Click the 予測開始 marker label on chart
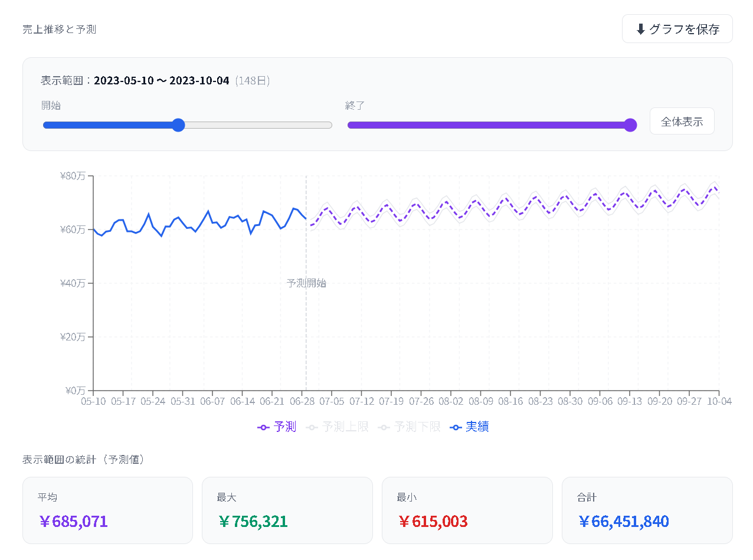The image size is (753, 560). coord(306,283)
